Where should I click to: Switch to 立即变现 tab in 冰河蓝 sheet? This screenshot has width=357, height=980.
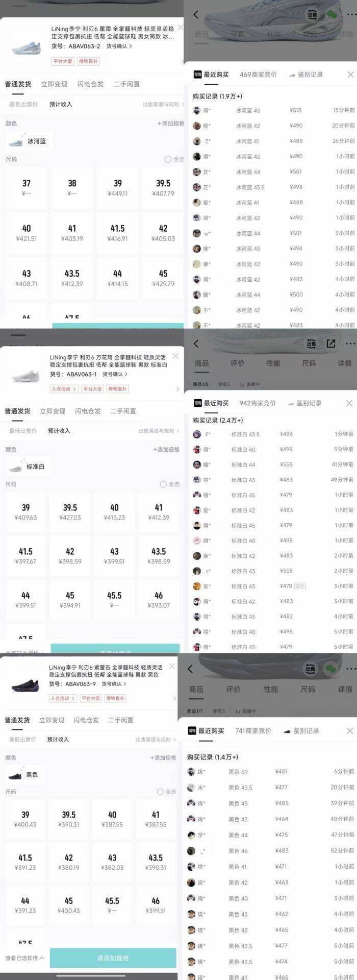[54, 84]
